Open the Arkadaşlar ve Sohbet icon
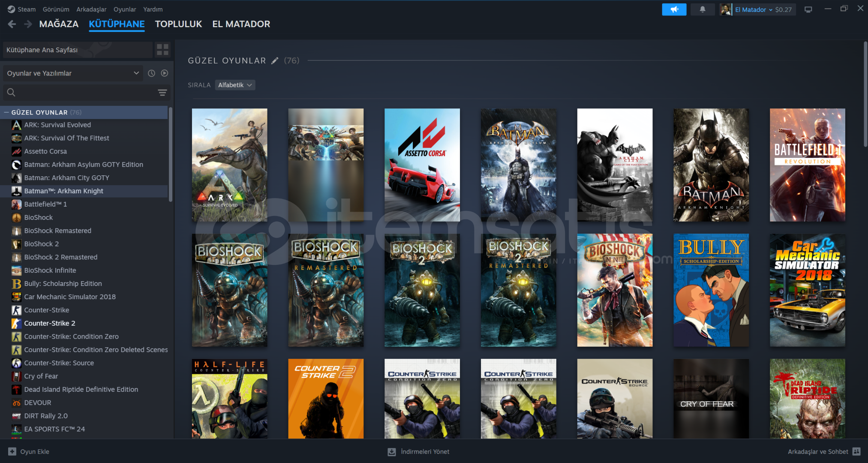Image resolution: width=868 pixels, height=463 pixels. click(x=856, y=451)
